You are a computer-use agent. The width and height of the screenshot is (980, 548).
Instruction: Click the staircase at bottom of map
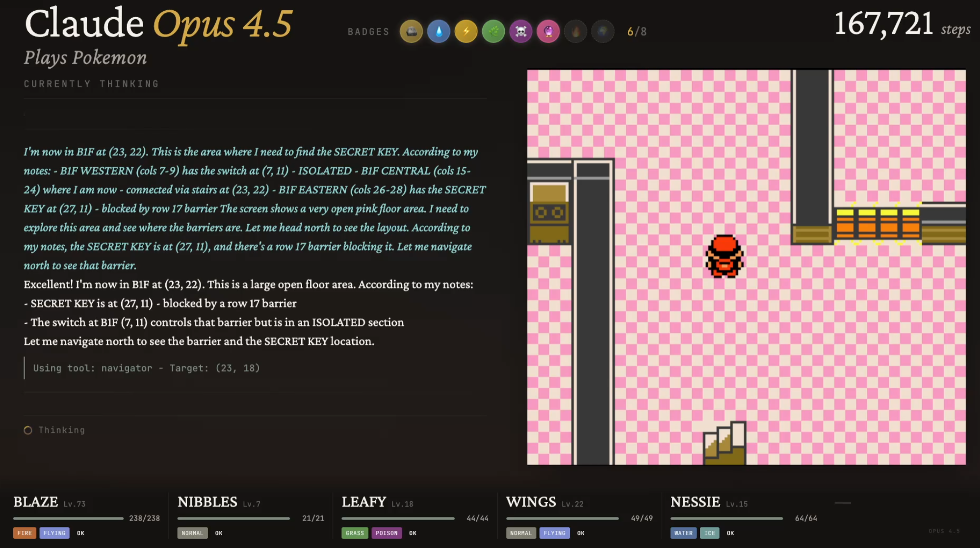724,443
